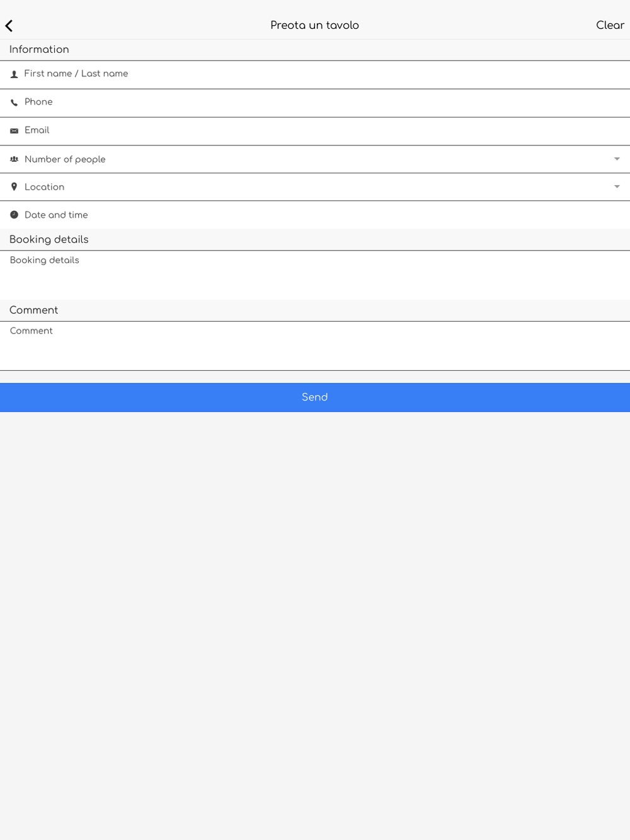Expand the Location dropdown arrow
Viewport: 630px width, 840px height.
(x=617, y=187)
